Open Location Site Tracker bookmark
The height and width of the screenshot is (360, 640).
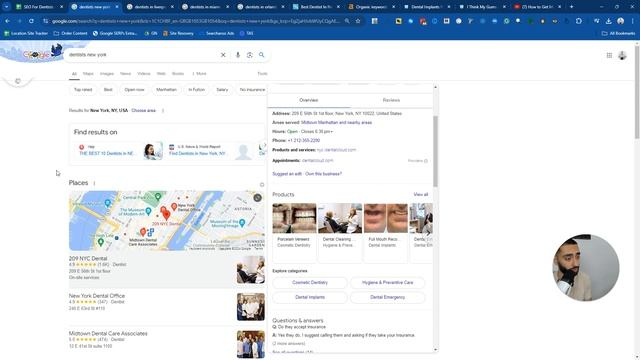pos(26,33)
